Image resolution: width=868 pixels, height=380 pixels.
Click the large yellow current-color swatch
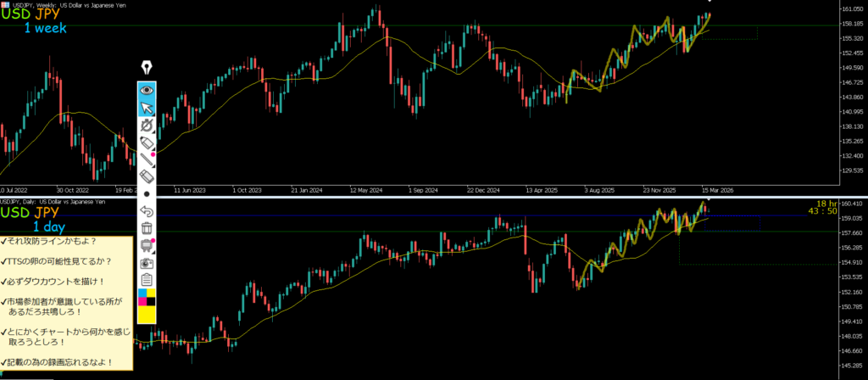(x=147, y=315)
